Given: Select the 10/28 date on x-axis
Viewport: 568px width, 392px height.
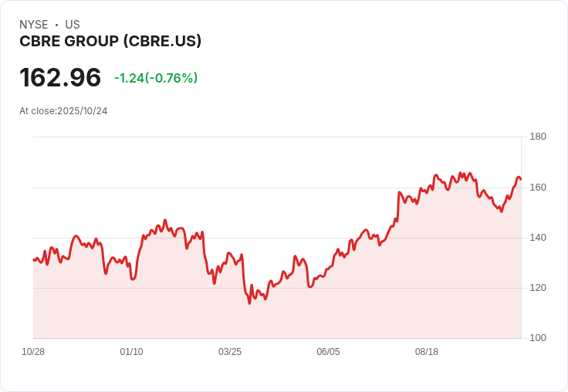Looking at the screenshot, I should [33, 352].
